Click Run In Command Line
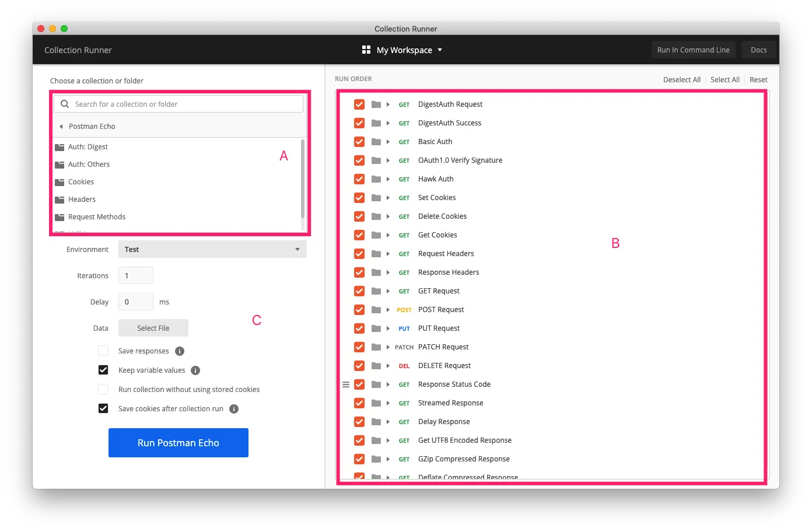The width and height of the screenshot is (812, 532). 693,50
